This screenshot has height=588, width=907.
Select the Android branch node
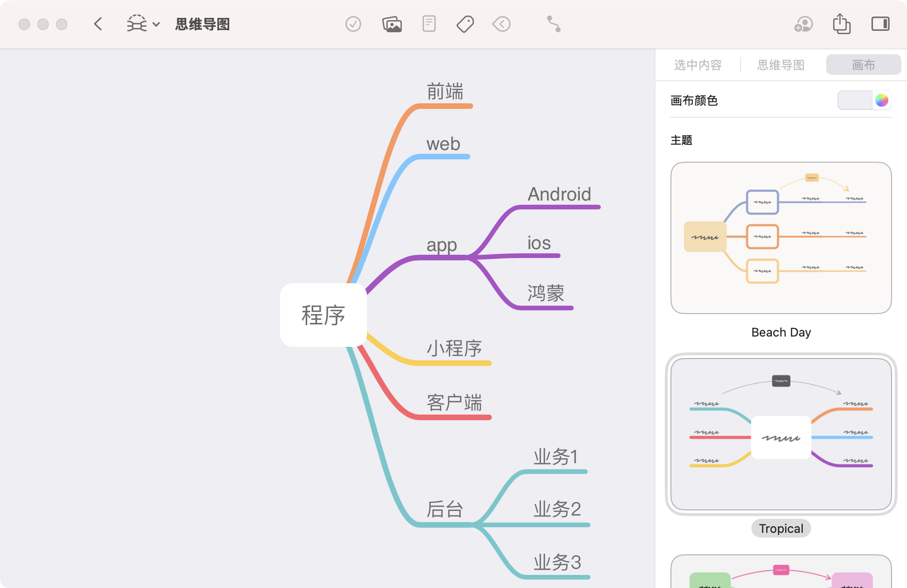pos(559,194)
